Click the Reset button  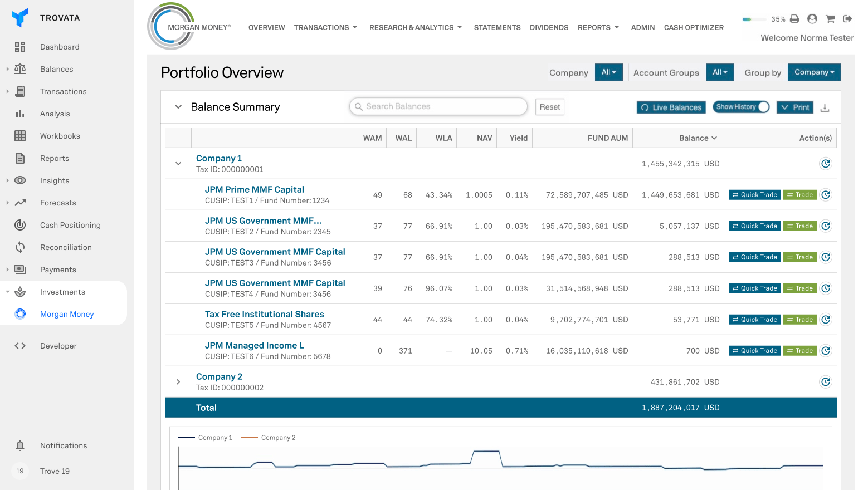coord(549,107)
